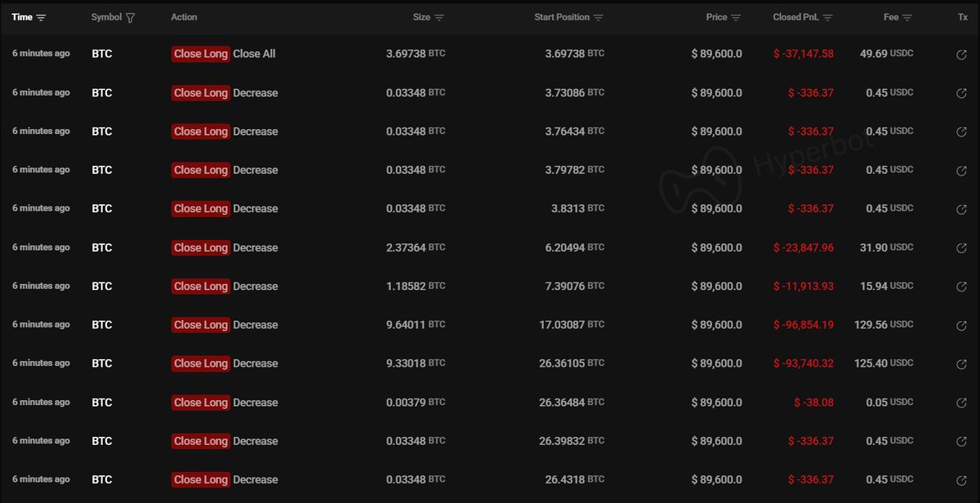Open transaction link for the 26.4318 BTC start position row

click(961, 480)
